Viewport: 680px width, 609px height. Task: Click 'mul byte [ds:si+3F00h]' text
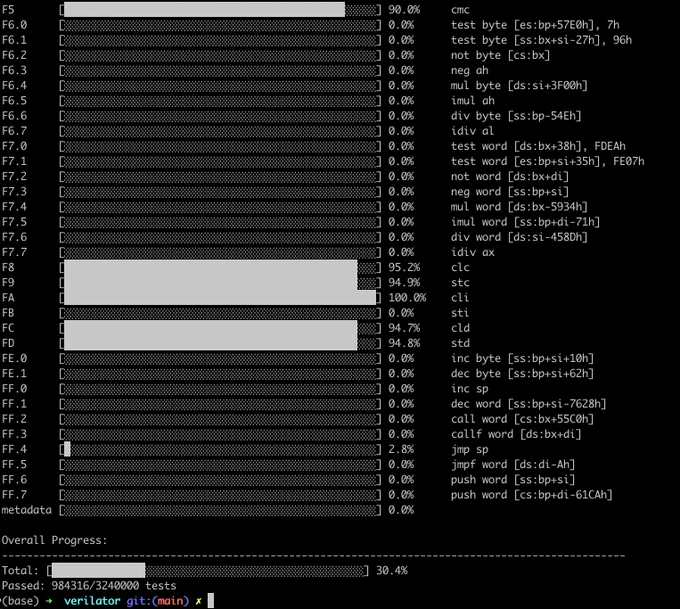[x=519, y=85]
